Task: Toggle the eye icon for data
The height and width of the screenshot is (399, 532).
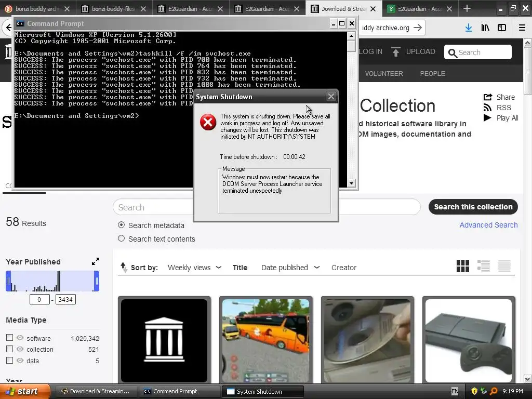Action: point(20,361)
